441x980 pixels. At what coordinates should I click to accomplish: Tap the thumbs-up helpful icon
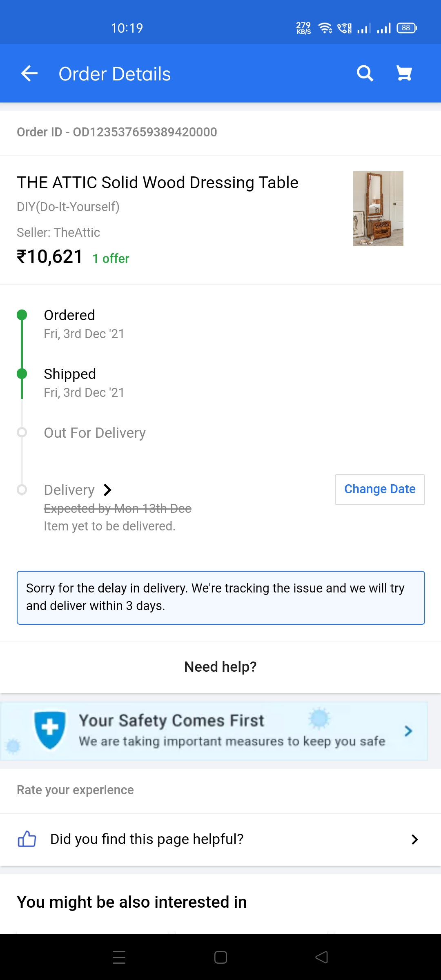pyautogui.click(x=27, y=839)
